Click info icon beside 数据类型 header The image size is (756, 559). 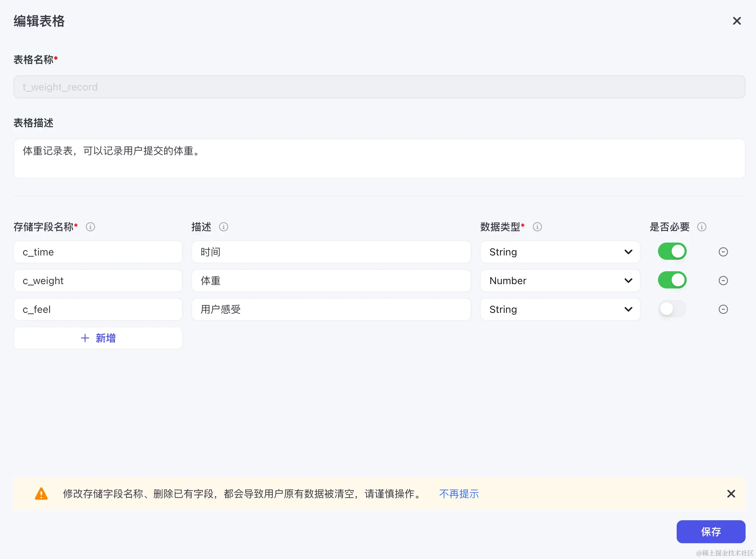click(x=537, y=227)
